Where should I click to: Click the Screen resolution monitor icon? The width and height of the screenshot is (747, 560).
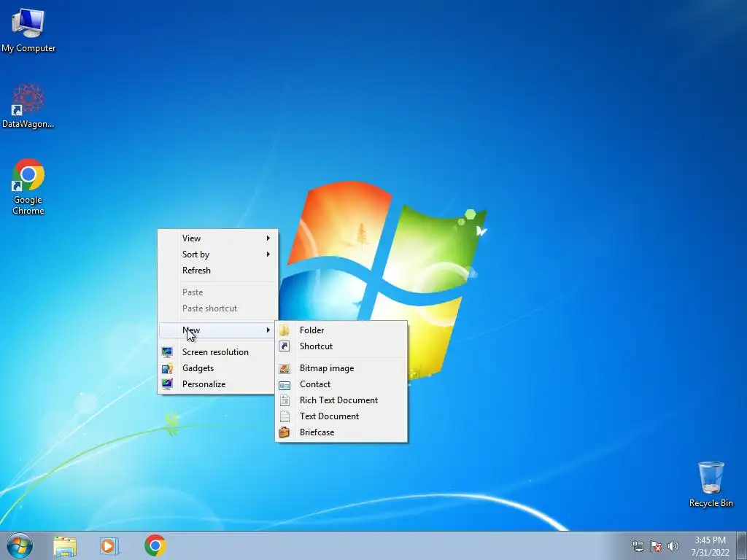coord(167,352)
